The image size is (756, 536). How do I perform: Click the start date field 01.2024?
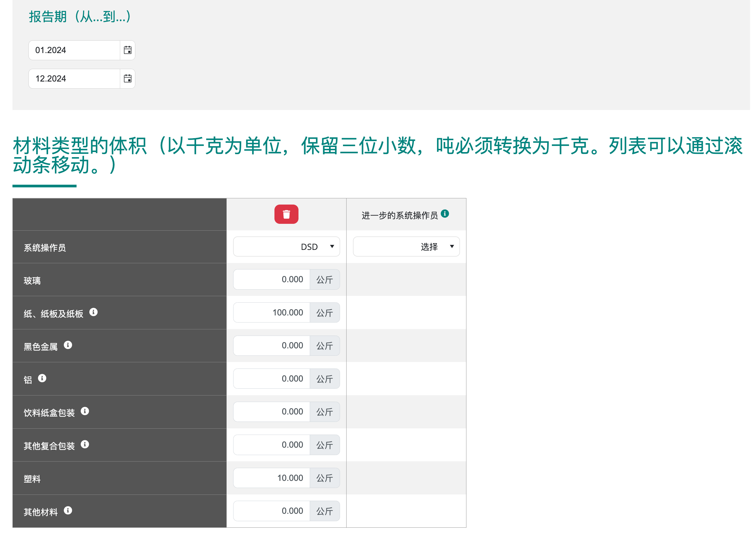point(74,50)
